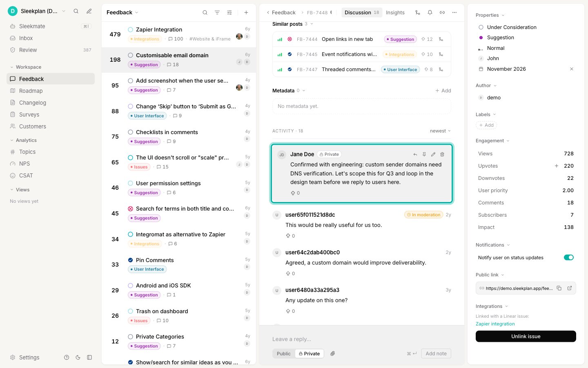Collapse the Similar posts section
The width and height of the screenshot is (588, 368).
[x=293, y=24]
